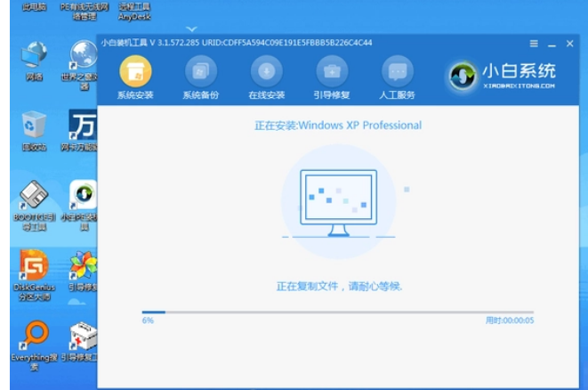The height and width of the screenshot is (390, 588).
Task: Open the hamburger menu in title bar
Action: [x=534, y=43]
